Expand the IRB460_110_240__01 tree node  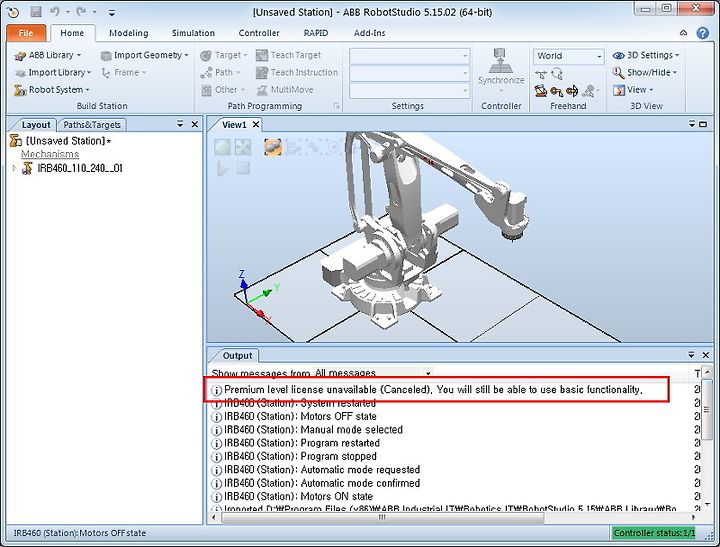(14, 169)
